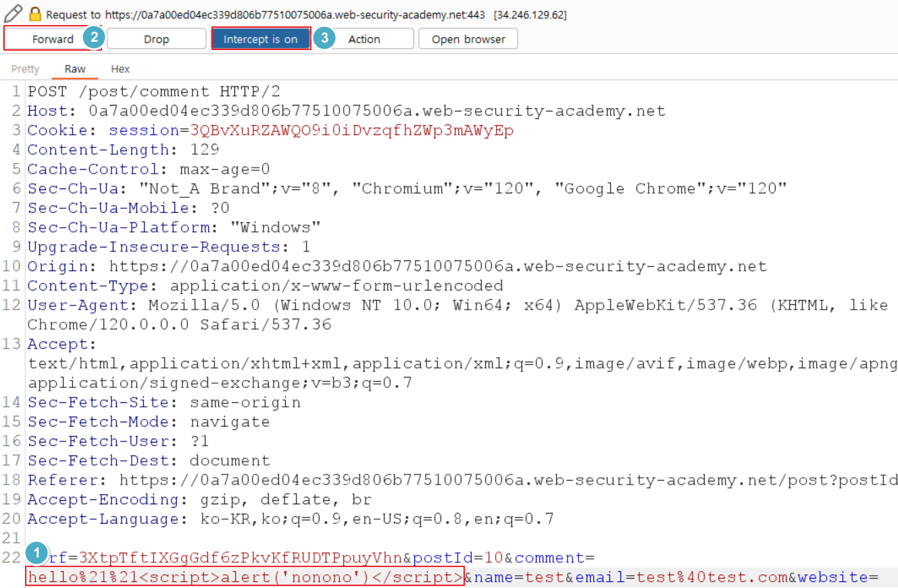Viewport: 898px width, 588px height.
Task: Click the Upgrade-Insecure-Requests header
Action: [169, 247]
